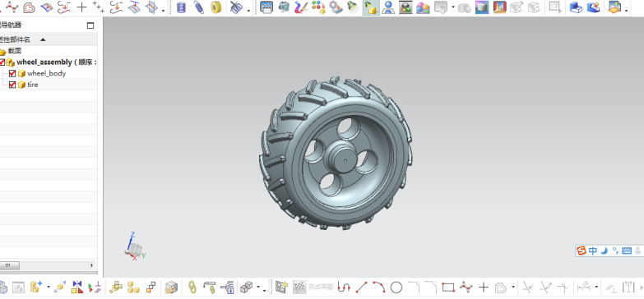Open dropdown beside the gray monitor icon
The height and width of the screenshot is (299, 644).
pos(453,7)
